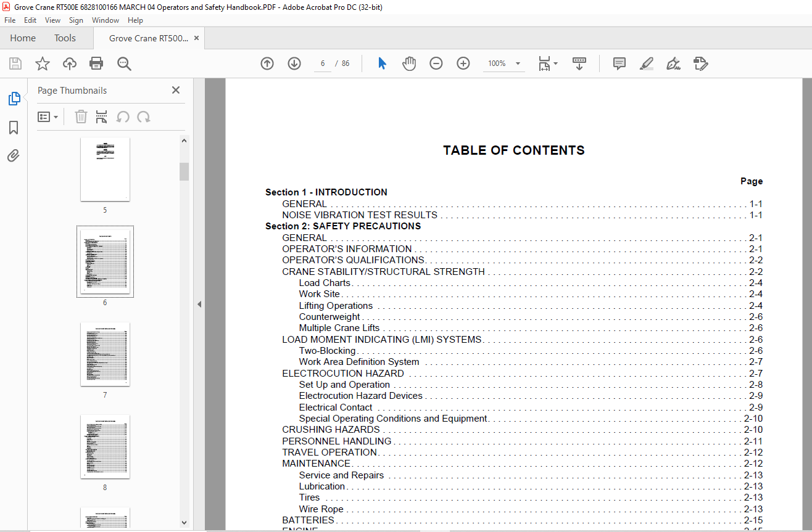Viewport: 812px width, 532px height.
Task: Click the thumbnails panel scroll up arrow
Action: 184,141
